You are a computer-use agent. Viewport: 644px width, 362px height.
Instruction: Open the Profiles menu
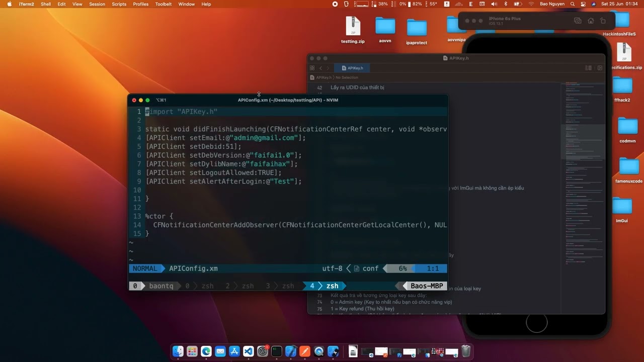141,4
